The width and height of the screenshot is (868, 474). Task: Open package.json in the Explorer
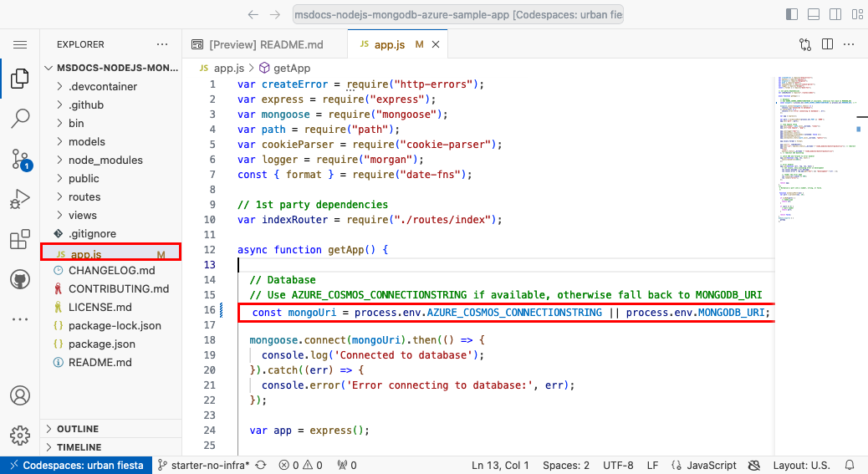(101, 344)
